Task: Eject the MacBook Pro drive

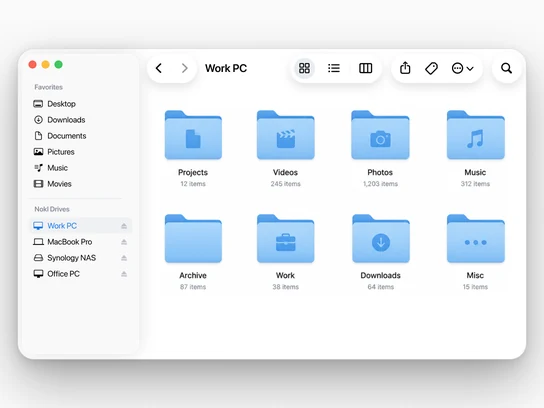Action: point(124,242)
